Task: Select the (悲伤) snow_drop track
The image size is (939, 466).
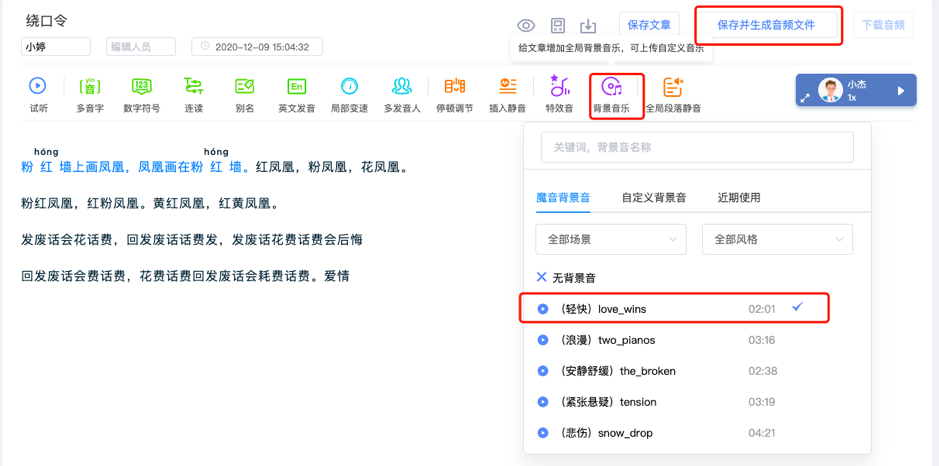Action: pos(606,433)
